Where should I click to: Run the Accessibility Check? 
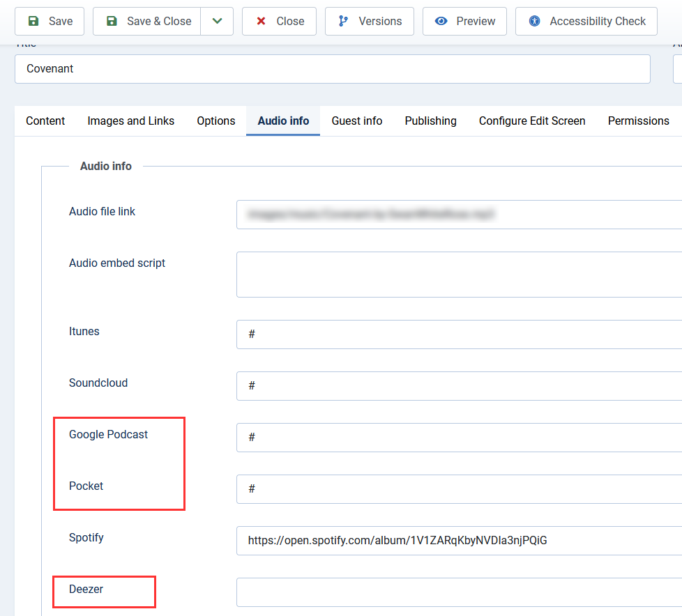(x=586, y=22)
